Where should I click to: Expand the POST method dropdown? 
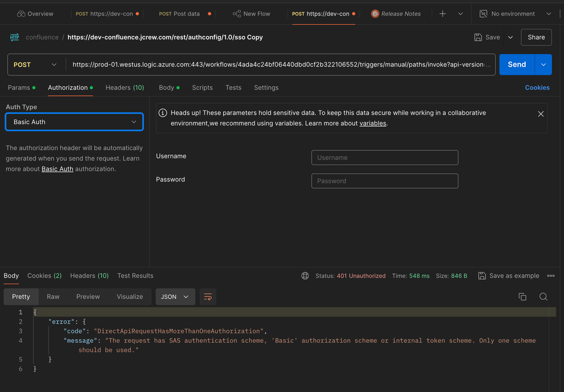tap(35, 65)
